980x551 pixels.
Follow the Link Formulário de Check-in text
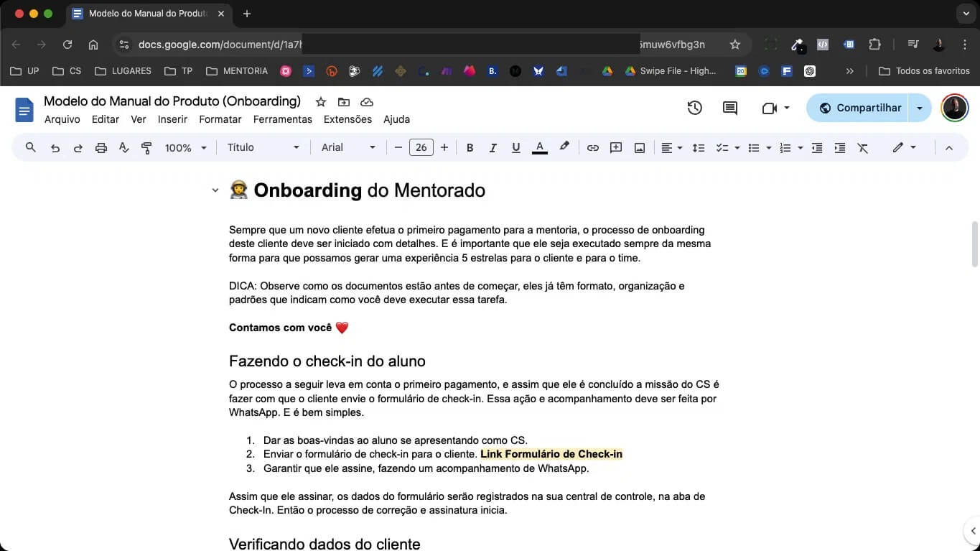point(551,454)
